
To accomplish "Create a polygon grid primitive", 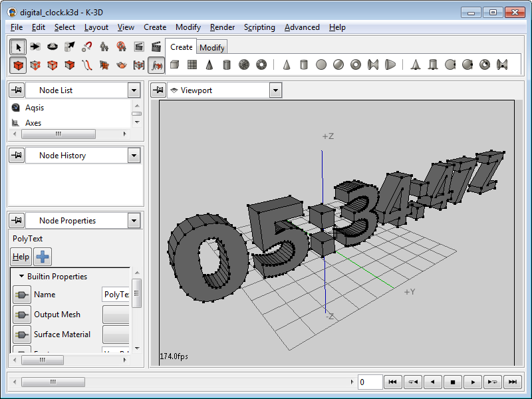I will coord(192,65).
